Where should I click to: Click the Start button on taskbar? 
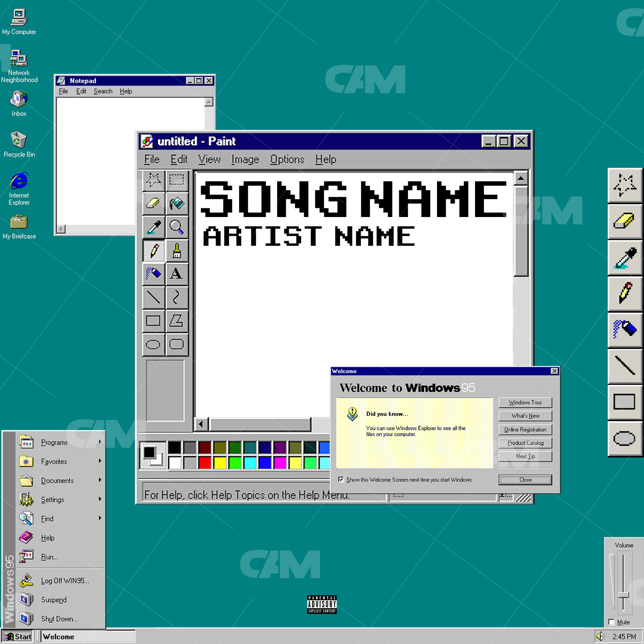tap(17, 637)
